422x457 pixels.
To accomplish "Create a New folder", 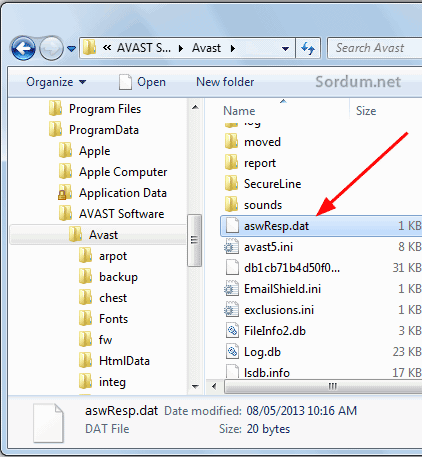I will click(x=225, y=82).
